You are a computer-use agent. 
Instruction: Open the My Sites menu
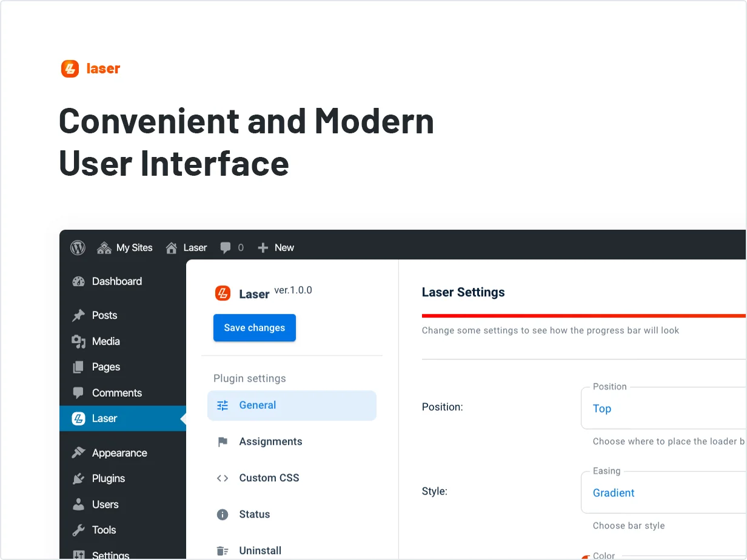(125, 247)
